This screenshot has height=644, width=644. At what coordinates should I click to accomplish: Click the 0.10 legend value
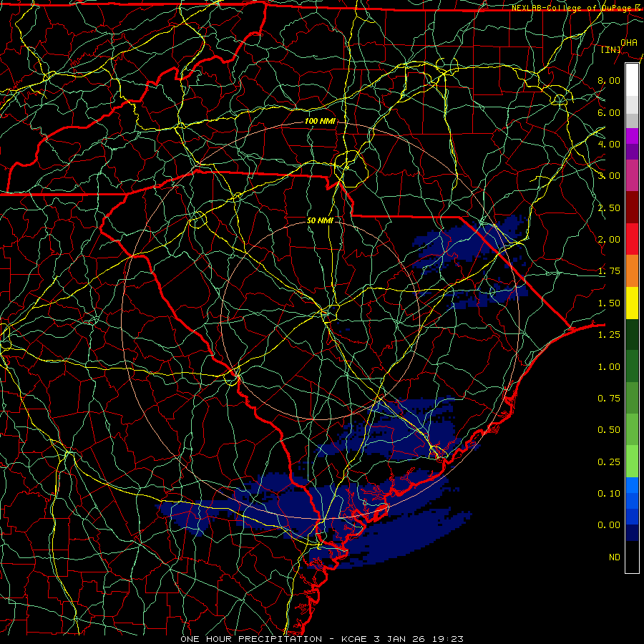[x=609, y=494]
